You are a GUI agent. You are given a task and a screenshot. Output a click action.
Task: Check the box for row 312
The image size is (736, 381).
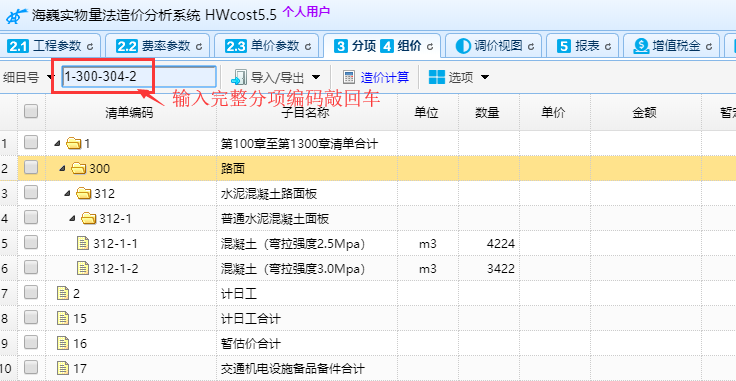pyautogui.click(x=31, y=192)
